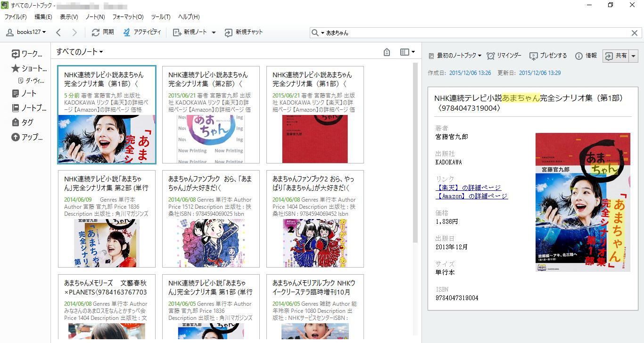The height and width of the screenshot is (343, 644).
Task: Click the 作成日 date 2015/12/06 13:26
Action: tap(470, 73)
